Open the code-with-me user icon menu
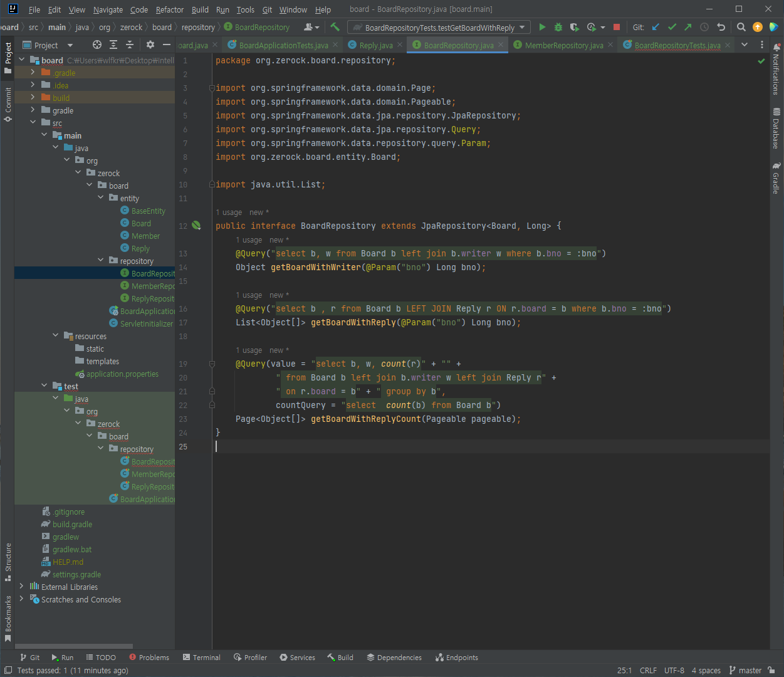 (311, 27)
